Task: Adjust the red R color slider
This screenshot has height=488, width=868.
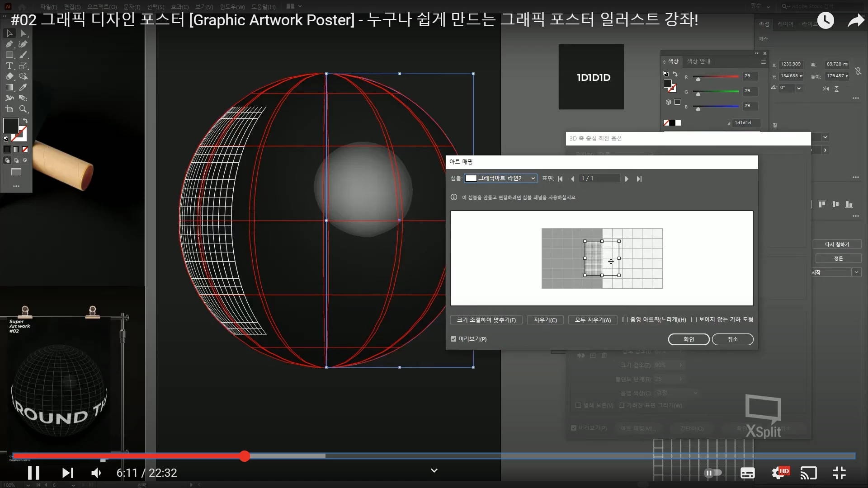Action: click(x=698, y=79)
